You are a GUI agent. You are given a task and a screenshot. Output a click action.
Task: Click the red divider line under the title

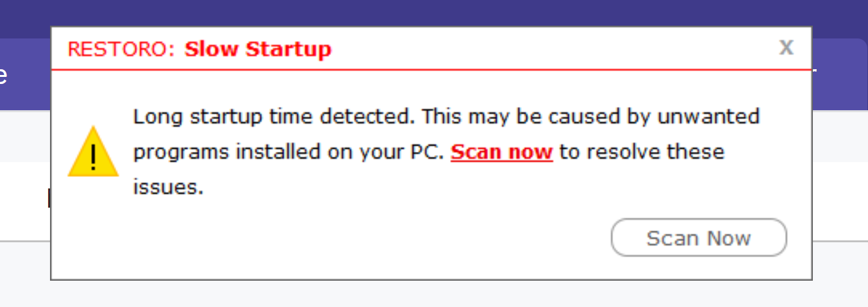[x=431, y=69]
